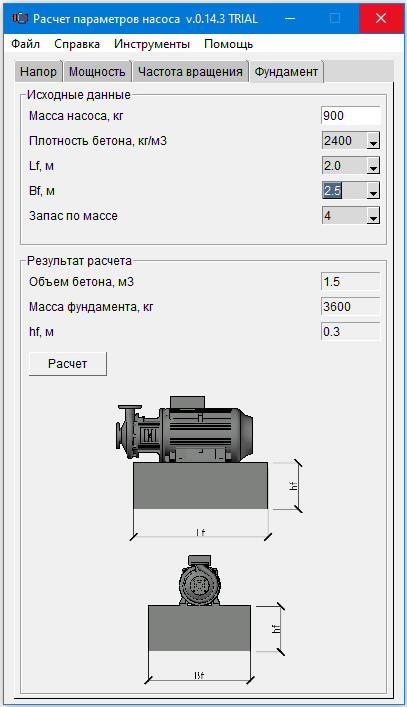Open the Мощность tab
Viewport: 407px width, 707px height.
point(97,72)
